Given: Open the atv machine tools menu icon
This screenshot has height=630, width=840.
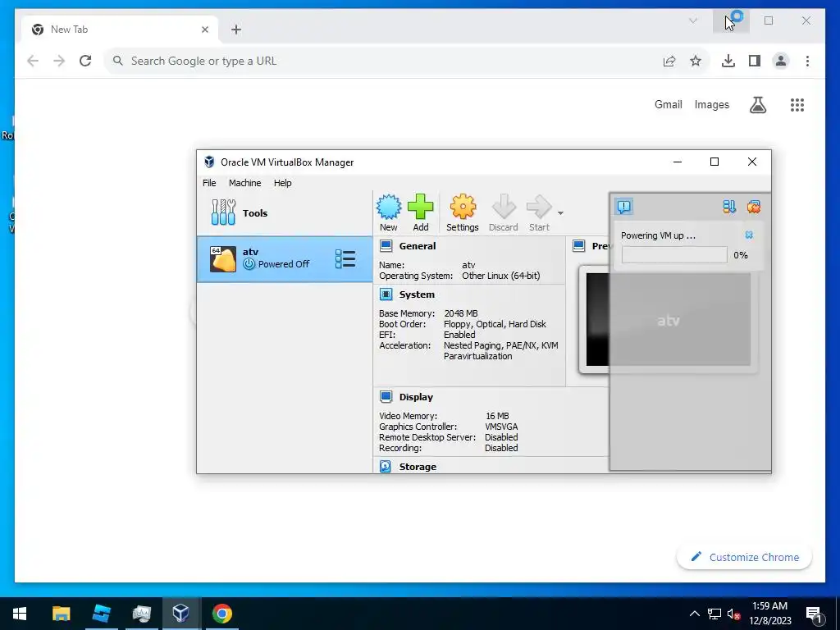Looking at the screenshot, I should tap(345, 259).
